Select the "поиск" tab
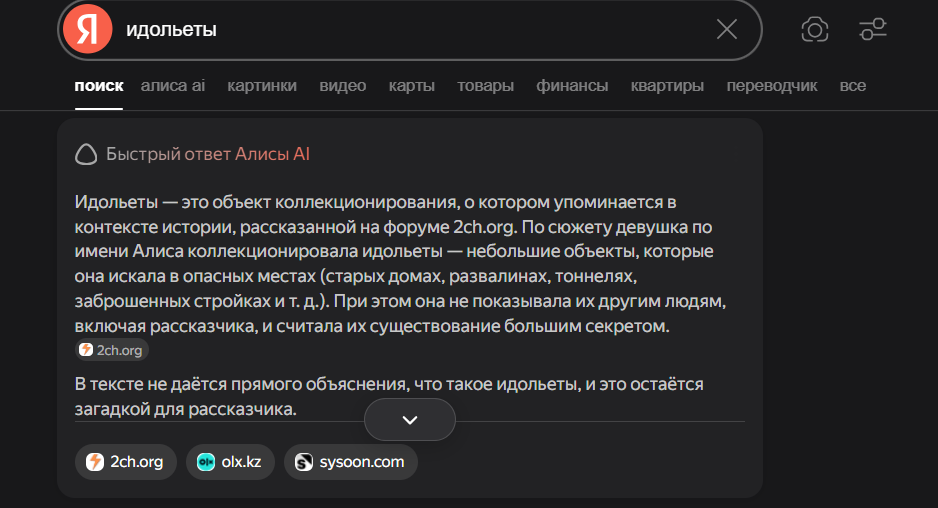 click(99, 86)
